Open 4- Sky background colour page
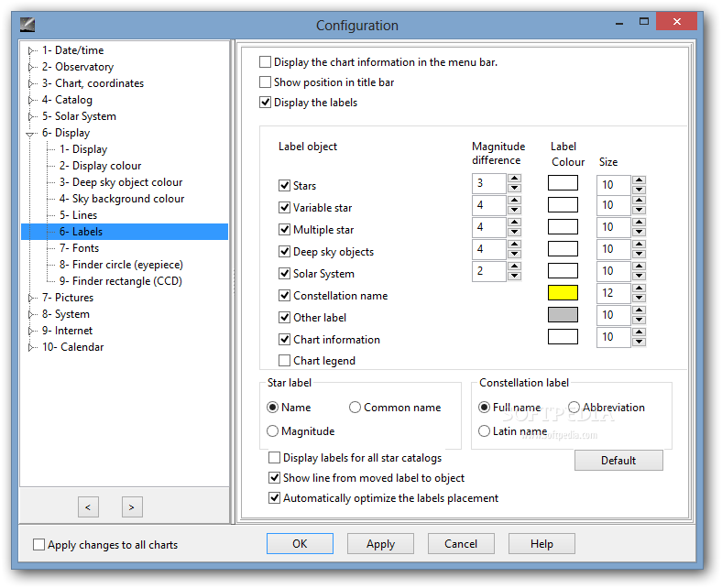 pyautogui.click(x=122, y=199)
